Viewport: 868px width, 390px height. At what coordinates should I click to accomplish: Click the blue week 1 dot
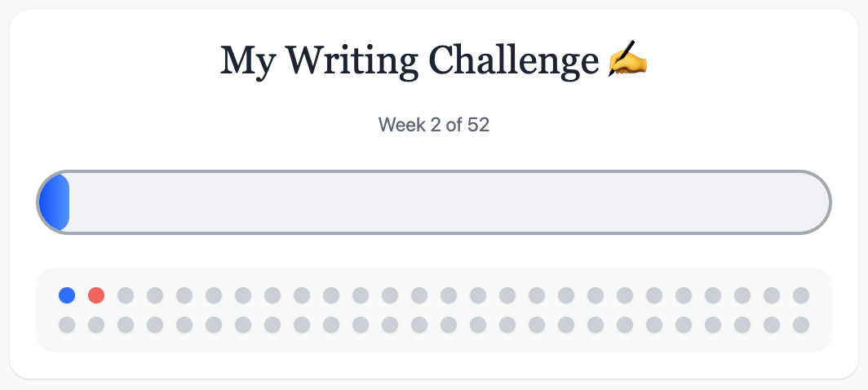[67, 295]
